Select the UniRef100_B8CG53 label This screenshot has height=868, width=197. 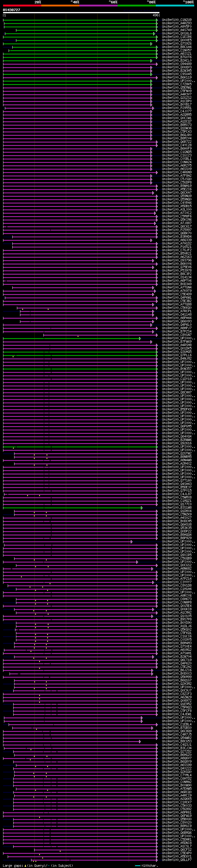tap(177, 741)
